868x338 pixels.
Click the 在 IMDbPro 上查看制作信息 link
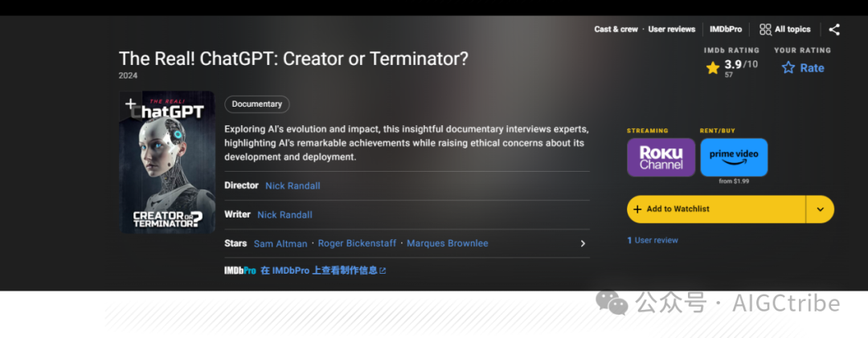(323, 271)
